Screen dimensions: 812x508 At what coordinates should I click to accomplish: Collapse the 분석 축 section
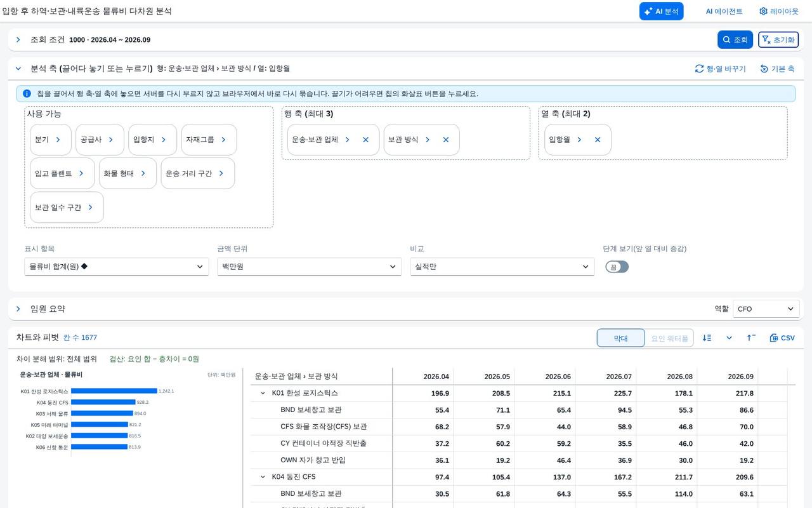18,69
